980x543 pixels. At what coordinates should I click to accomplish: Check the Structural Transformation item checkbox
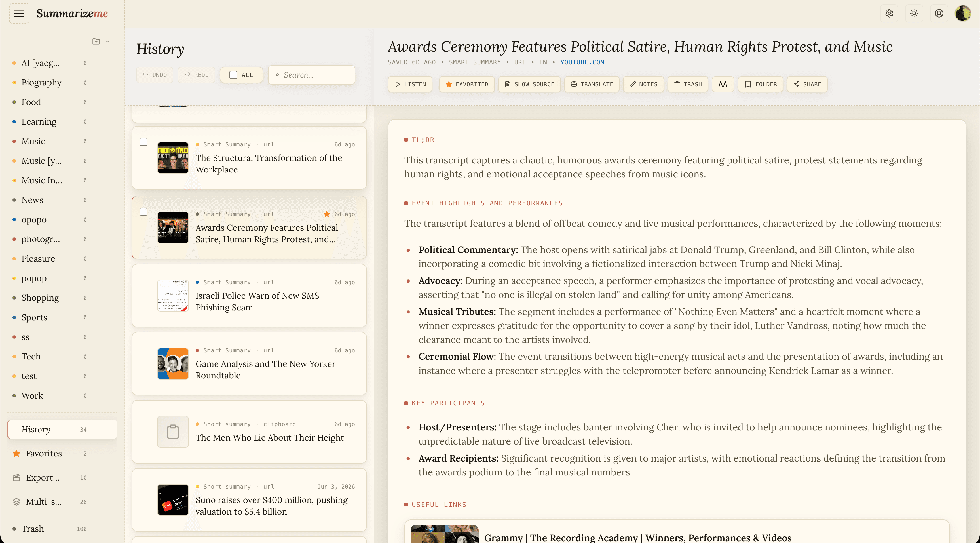[x=143, y=142]
